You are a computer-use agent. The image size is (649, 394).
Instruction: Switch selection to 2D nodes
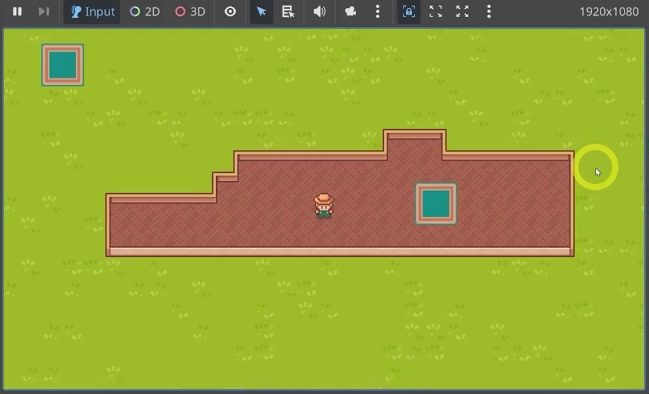(145, 12)
